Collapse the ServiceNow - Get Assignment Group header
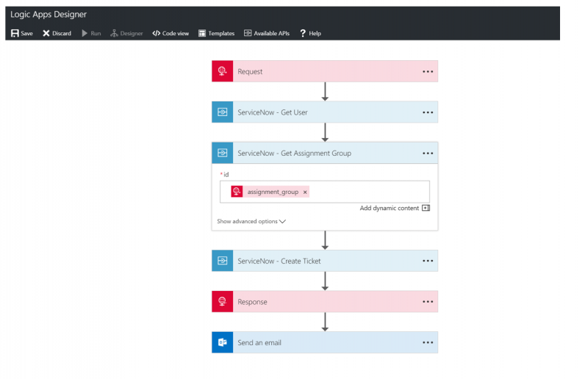 coord(325,153)
